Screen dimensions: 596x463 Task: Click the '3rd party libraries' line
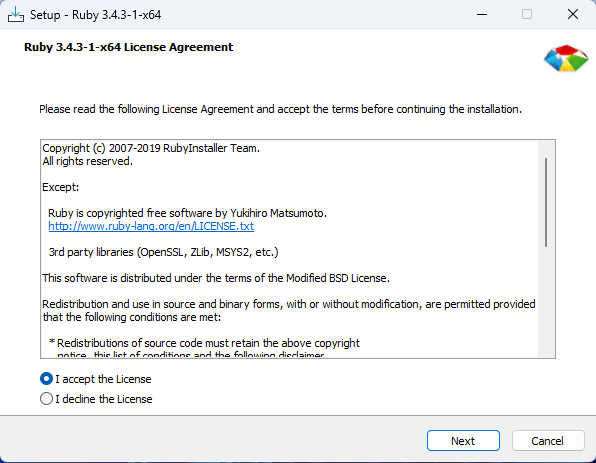tap(163, 252)
